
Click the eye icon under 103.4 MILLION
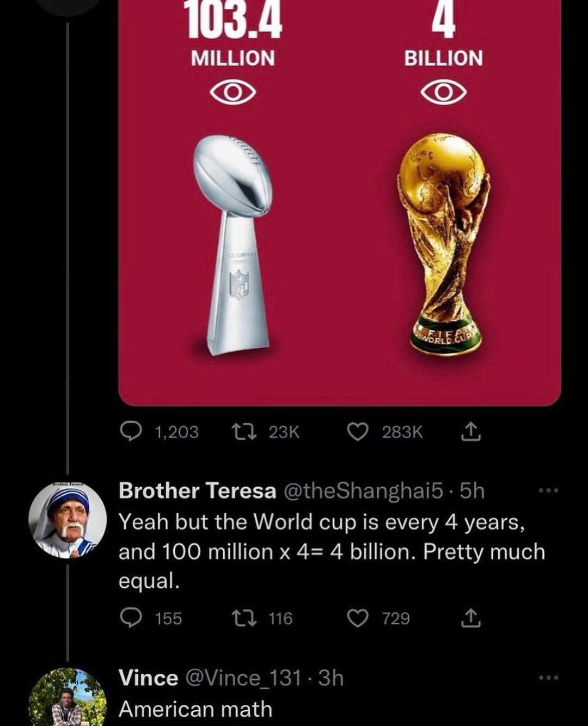click(233, 93)
